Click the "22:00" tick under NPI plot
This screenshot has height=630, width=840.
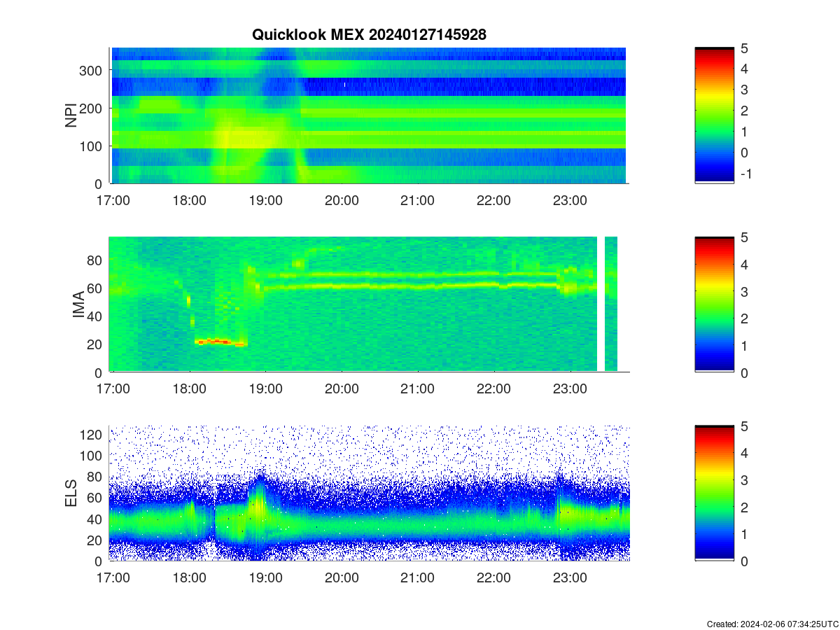(494, 200)
